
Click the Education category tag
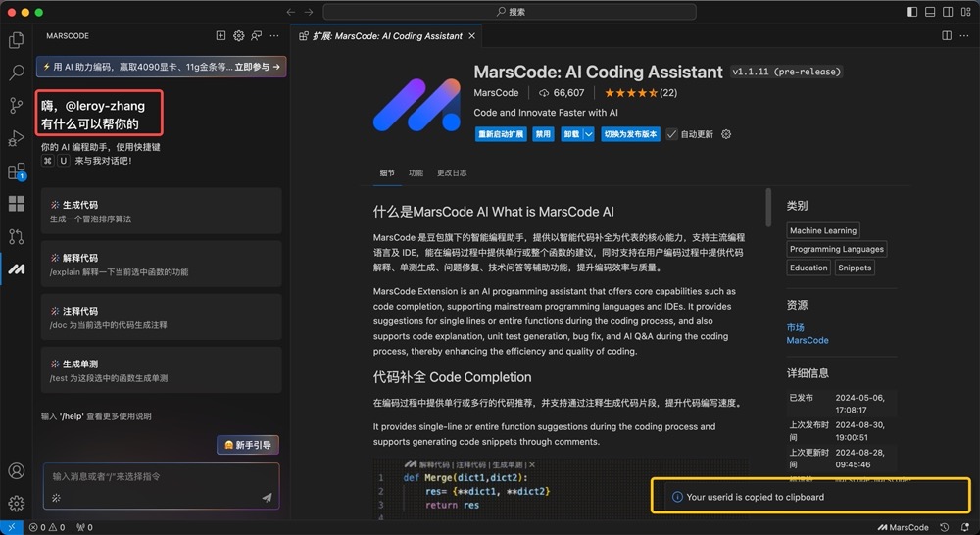pos(808,267)
